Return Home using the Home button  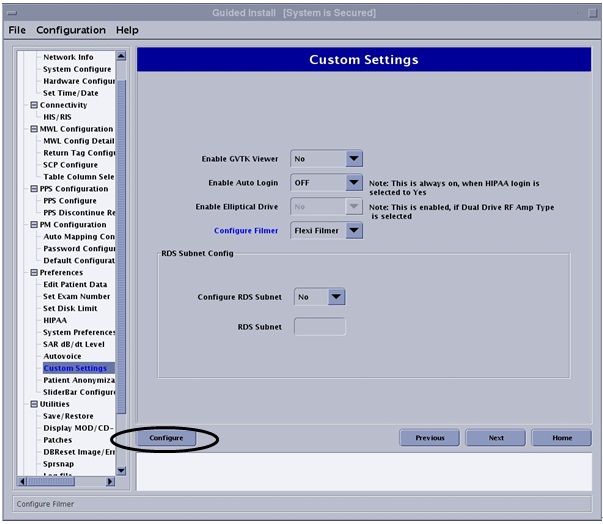(561, 438)
